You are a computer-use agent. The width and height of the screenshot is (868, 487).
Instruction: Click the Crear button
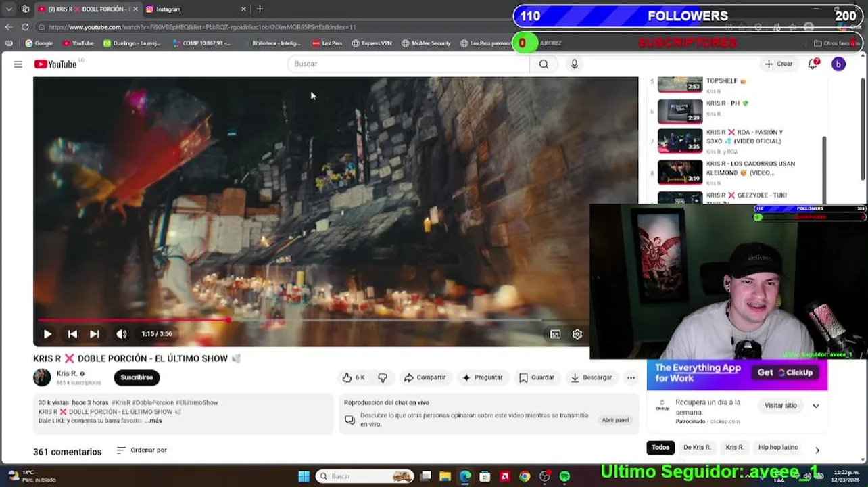pos(778,64)
